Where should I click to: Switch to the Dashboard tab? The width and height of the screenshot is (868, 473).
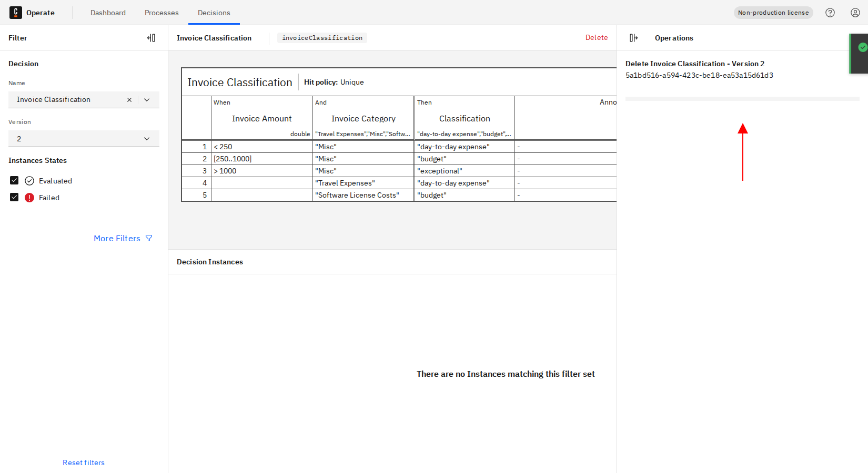[x=108, y=12]
